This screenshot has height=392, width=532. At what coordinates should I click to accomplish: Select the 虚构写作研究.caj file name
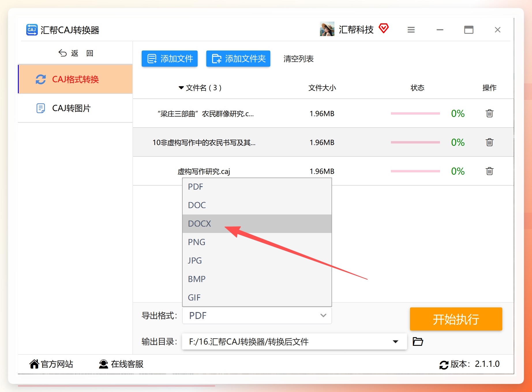click(x=204, y=171)
